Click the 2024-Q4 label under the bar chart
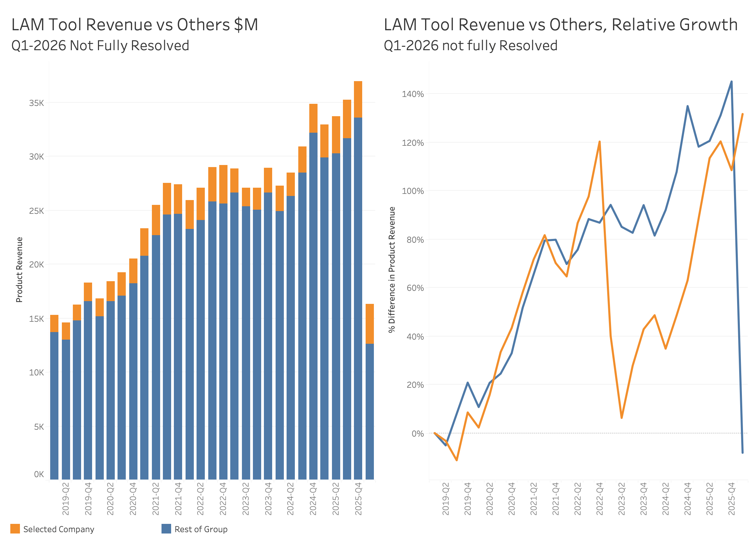Screen dimensions: 756x550 tap(313, 499)
